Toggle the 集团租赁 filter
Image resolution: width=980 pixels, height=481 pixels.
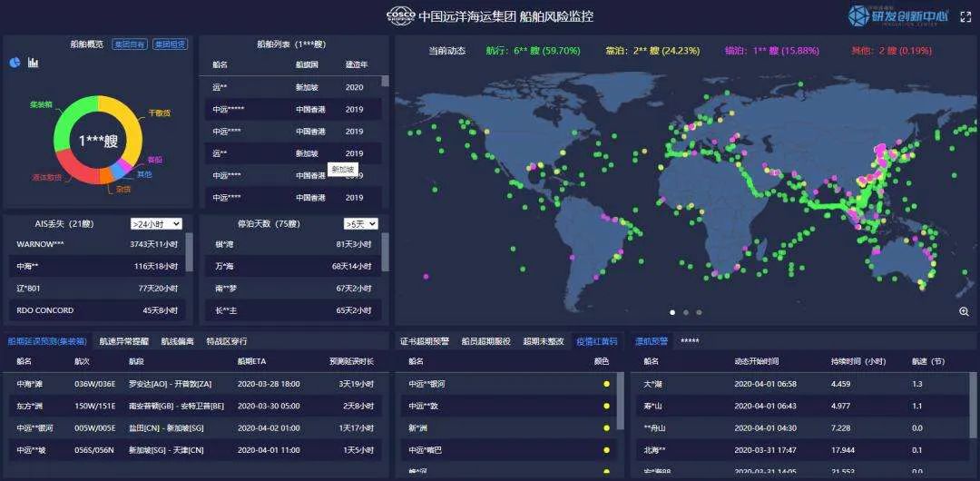click(x=170, y=44)
